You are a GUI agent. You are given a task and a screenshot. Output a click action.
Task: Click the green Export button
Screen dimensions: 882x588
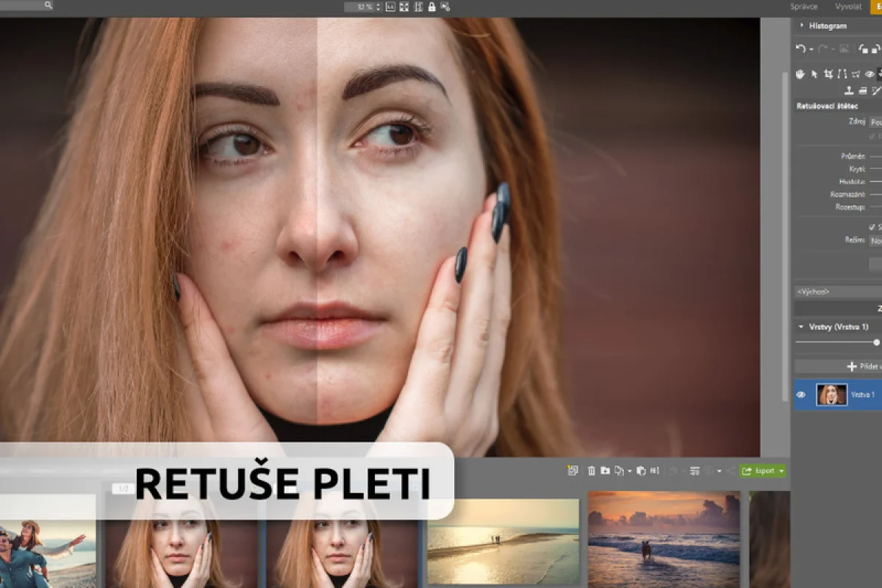(763, 470)
